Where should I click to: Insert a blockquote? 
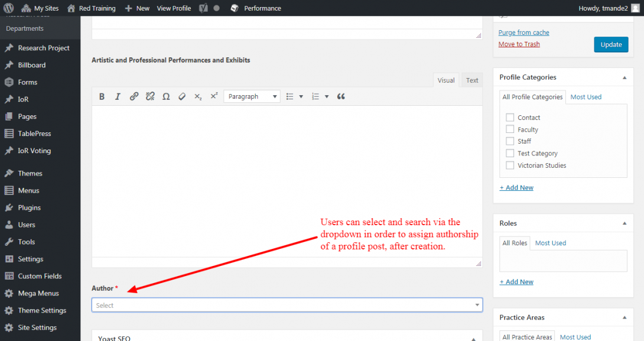(341, 96)
